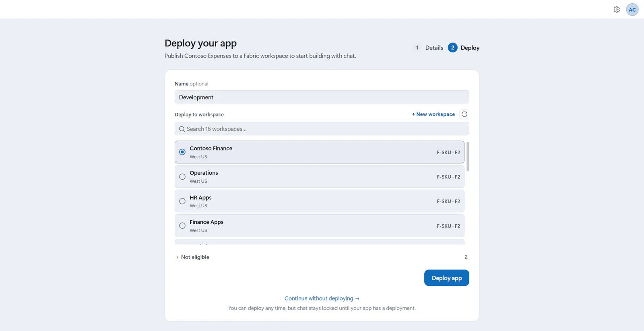Click the Deploy app button
The image size is (644, 331).
pos(447,278)
